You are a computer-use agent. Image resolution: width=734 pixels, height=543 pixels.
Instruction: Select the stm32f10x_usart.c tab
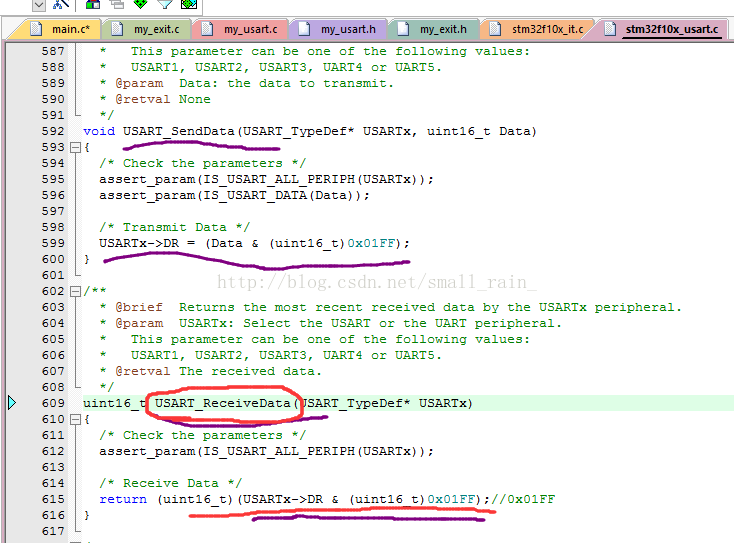click(672, 29)
